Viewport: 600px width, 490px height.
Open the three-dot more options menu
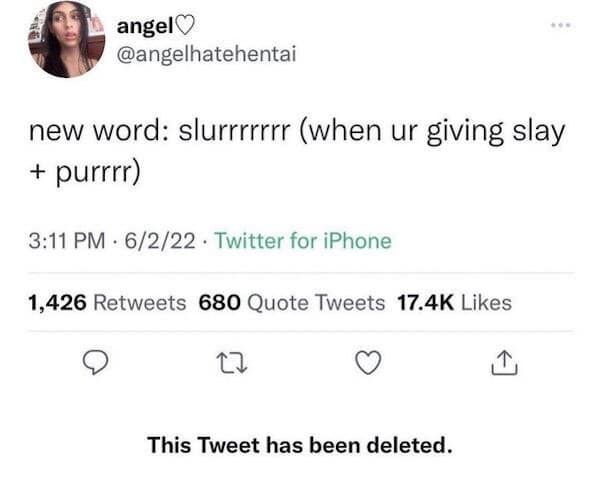(x=561, y=25)
